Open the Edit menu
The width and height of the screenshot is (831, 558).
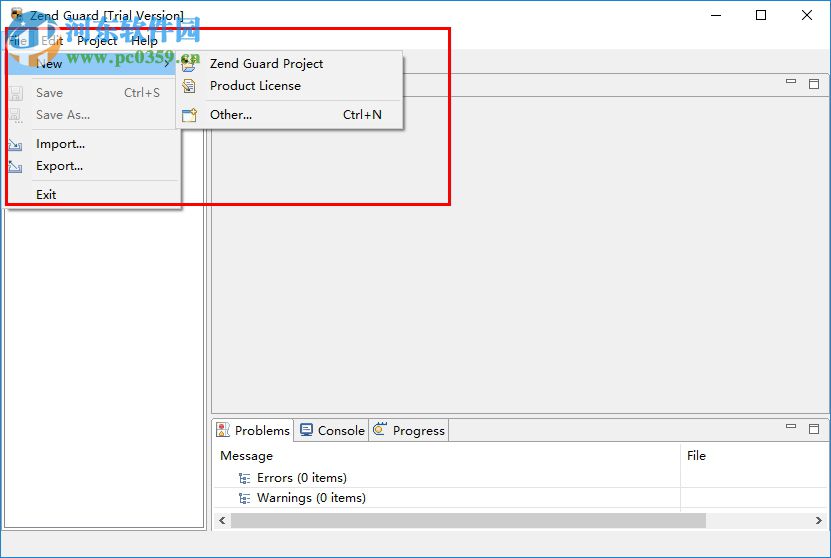pyautogui.click(x=52, y=41)
